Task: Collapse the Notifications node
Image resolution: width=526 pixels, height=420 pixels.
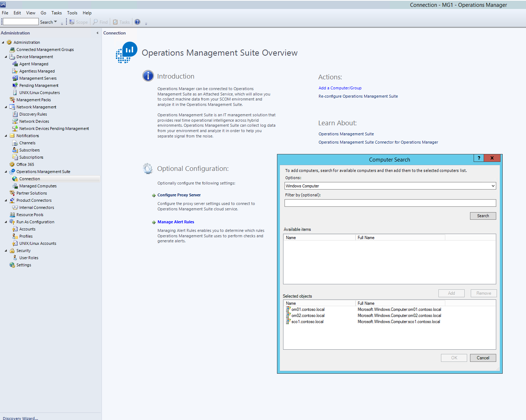Action: tap(6, 136)
